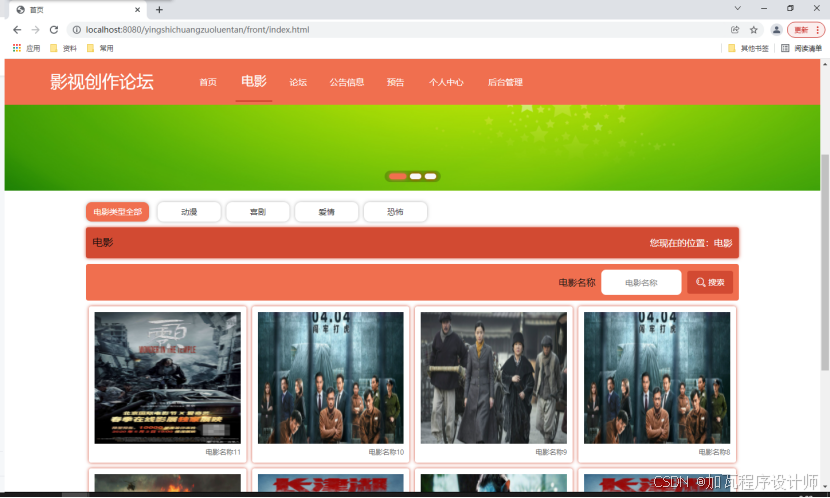Click the 电影名称11 caption text
Image resolution: width=830 pixels, height=498 pixels.
click(x=223, y=452)
